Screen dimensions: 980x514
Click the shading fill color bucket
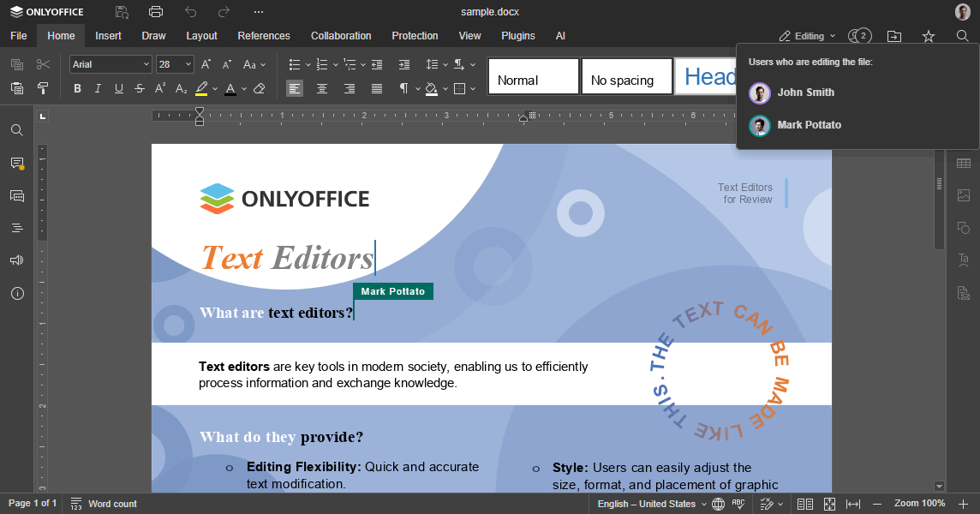[x=431, y=89]
